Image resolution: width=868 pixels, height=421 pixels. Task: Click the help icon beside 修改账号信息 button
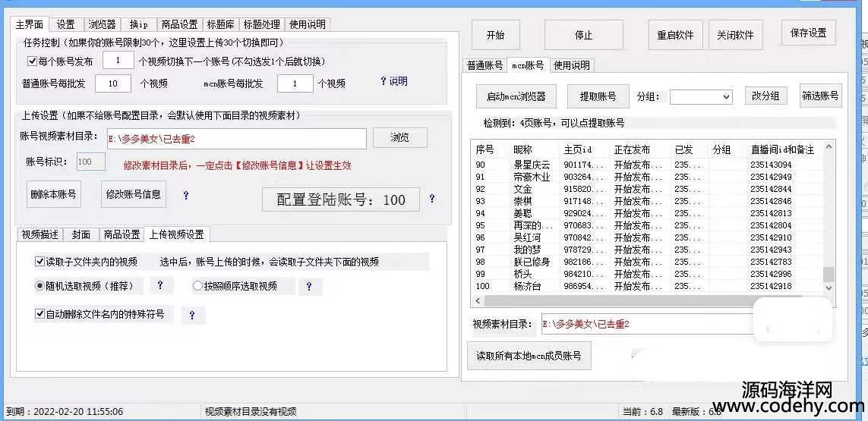(186, 195)
